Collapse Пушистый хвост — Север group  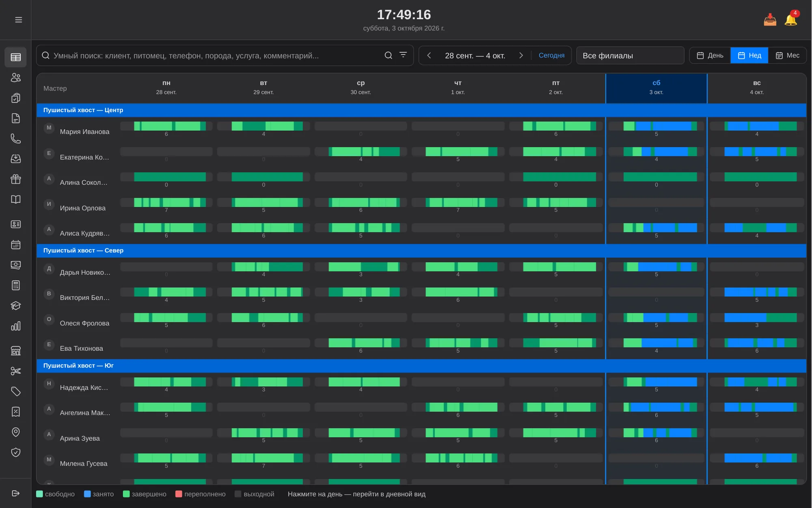[421, 250]
